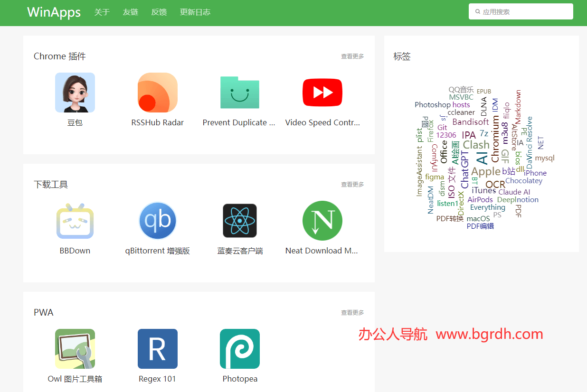
Task: Click the Regex 101 name label
Action: (x=157, y=379)
